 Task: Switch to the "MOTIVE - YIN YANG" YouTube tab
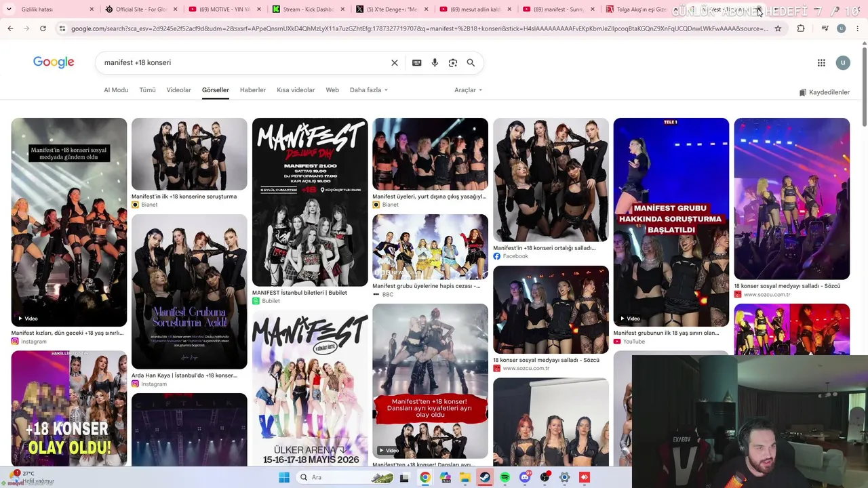pos(224,9)
